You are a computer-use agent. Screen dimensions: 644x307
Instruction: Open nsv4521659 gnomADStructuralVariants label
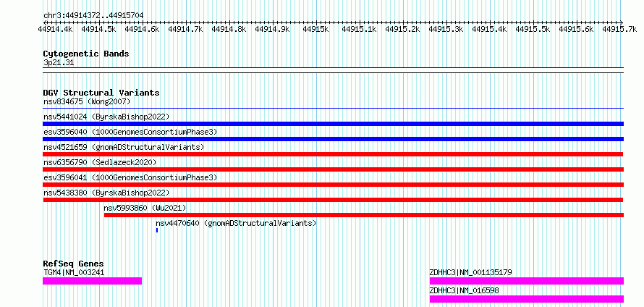coord(124,147)
